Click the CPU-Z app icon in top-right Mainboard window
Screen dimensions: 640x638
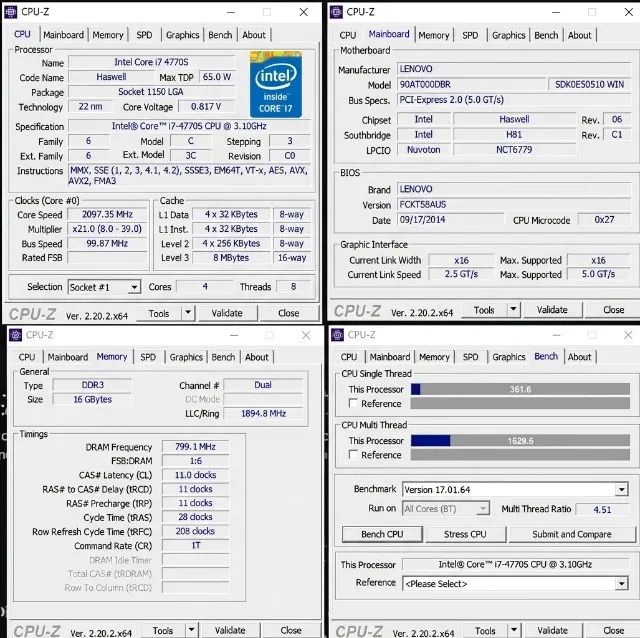coord(336,12)
